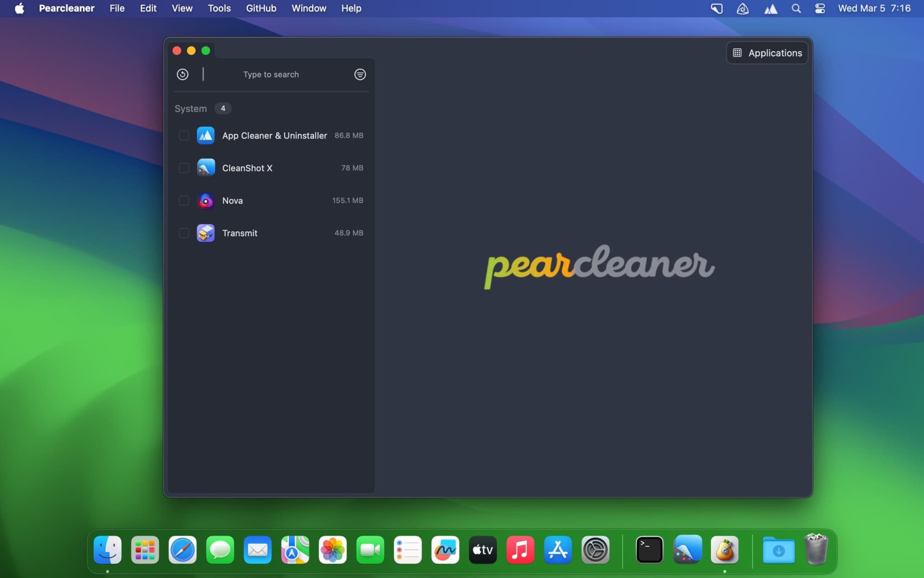Open the Applications dropdown button

pos(767,53)
